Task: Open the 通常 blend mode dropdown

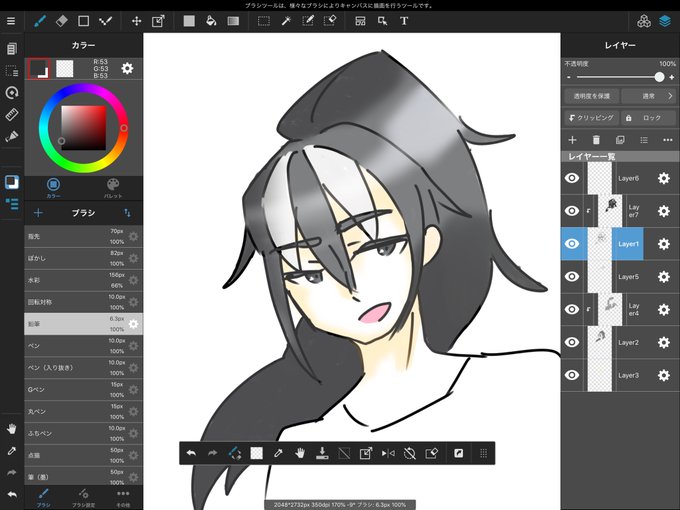Action: [649, 96]
